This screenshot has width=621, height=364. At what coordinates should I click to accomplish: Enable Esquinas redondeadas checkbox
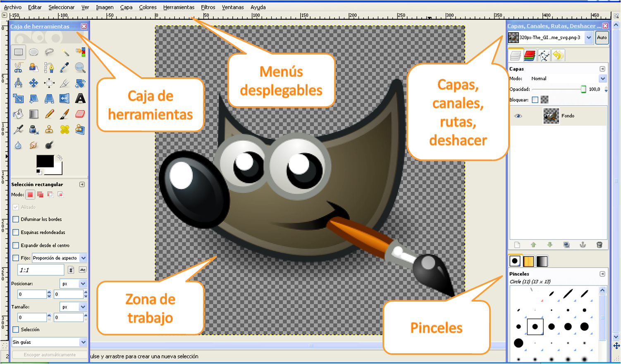click(x=16, y=232)
